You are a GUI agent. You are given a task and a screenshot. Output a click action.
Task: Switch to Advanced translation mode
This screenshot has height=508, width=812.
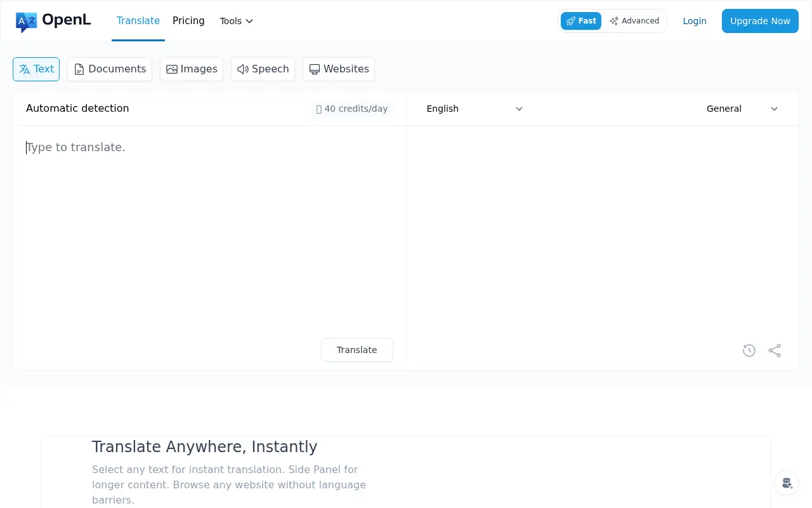tap(634, 20)
